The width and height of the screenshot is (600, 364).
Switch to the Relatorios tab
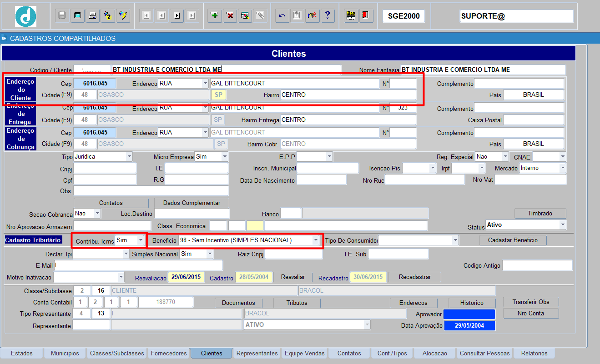click(534, 353)
